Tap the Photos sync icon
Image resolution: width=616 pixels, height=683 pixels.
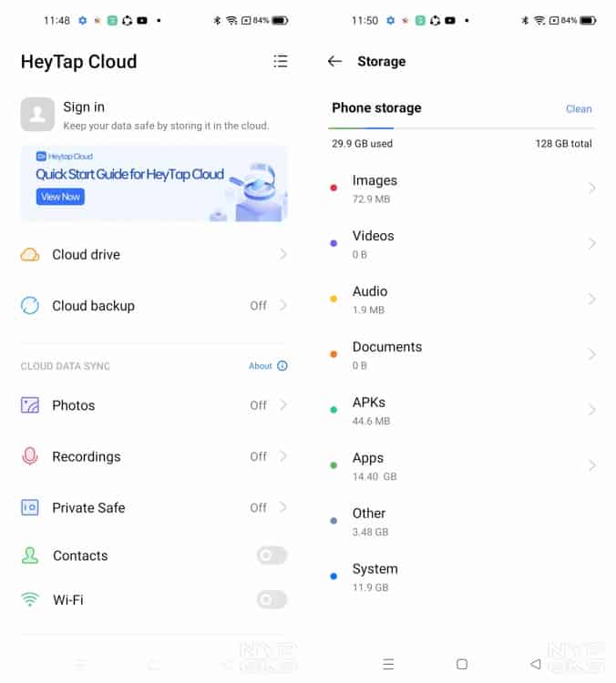click(x=30, y=405)
